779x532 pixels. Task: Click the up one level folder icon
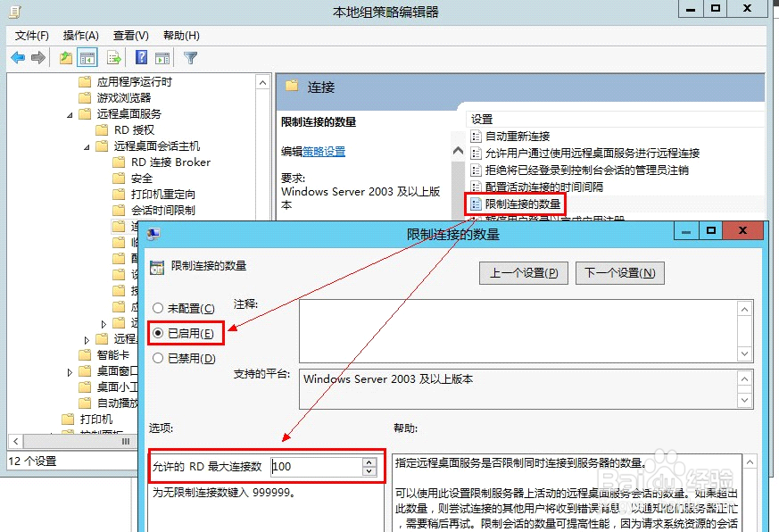tap(65, 57)
